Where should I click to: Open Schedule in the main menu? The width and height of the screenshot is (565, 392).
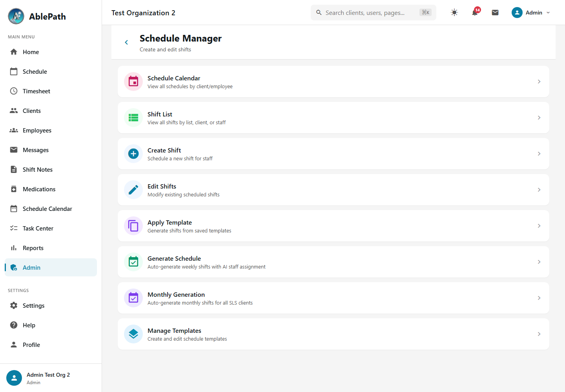51,71
